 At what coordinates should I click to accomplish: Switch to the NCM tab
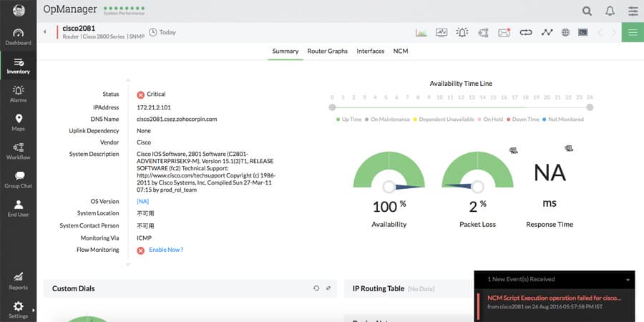click(x=401, y=52)
